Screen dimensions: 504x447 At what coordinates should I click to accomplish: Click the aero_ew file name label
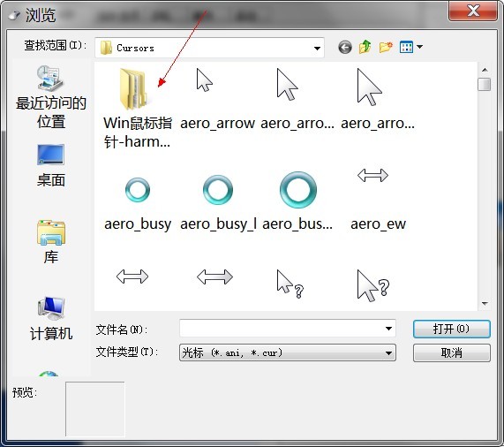coord(378,223)
